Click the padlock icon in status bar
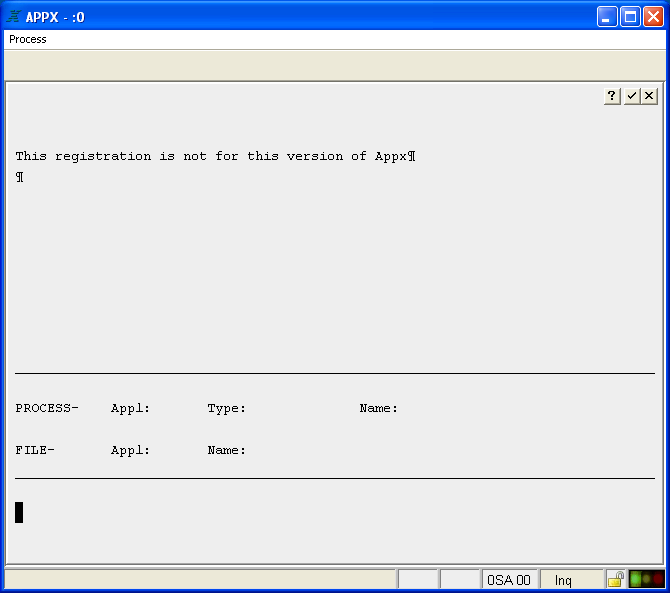 [616, 579]
